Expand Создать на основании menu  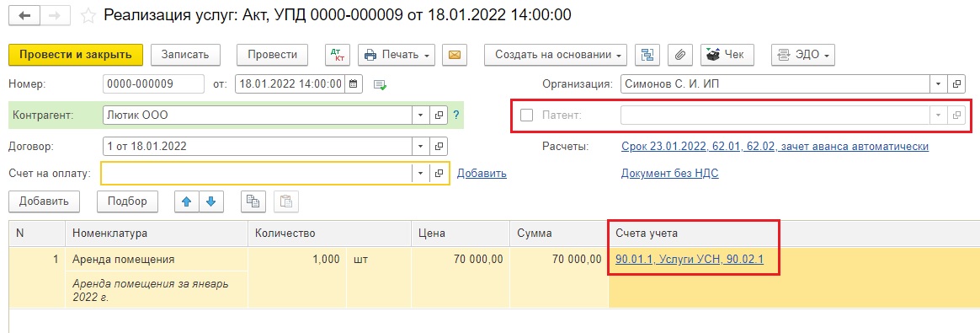[556, 55]
